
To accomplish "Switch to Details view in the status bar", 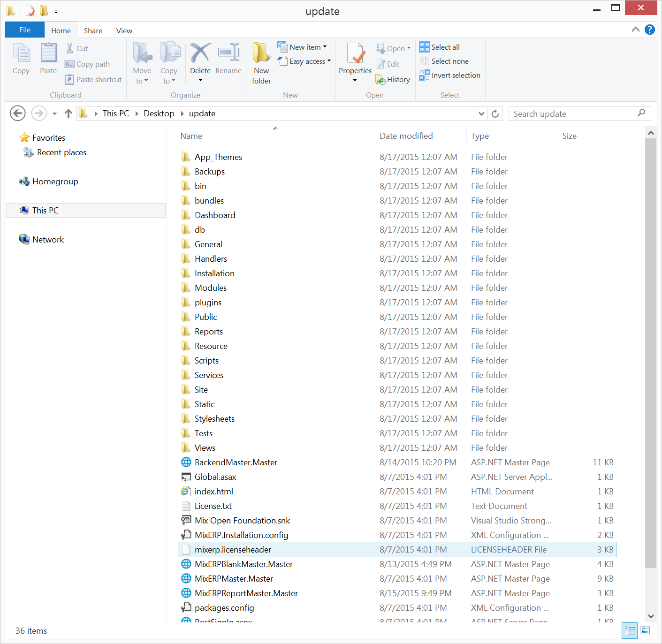I will [x=630, y=631].
